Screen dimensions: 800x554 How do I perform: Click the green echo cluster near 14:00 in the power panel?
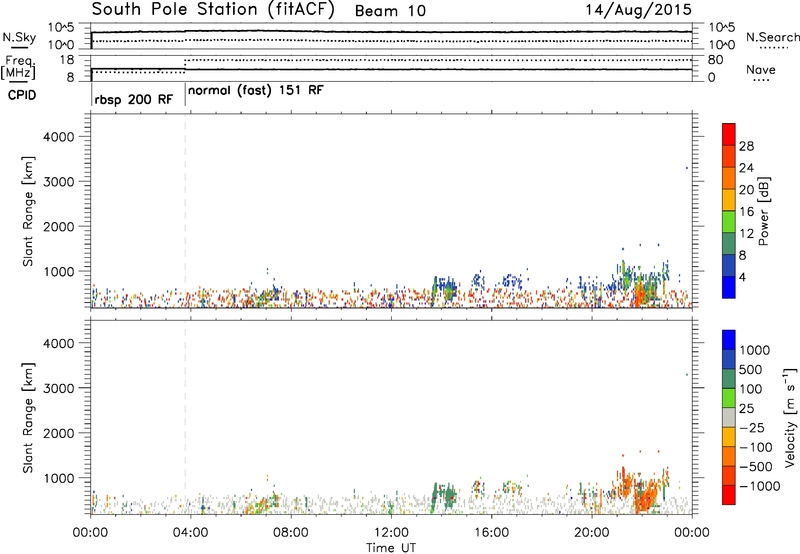click(x=443, y=291)
